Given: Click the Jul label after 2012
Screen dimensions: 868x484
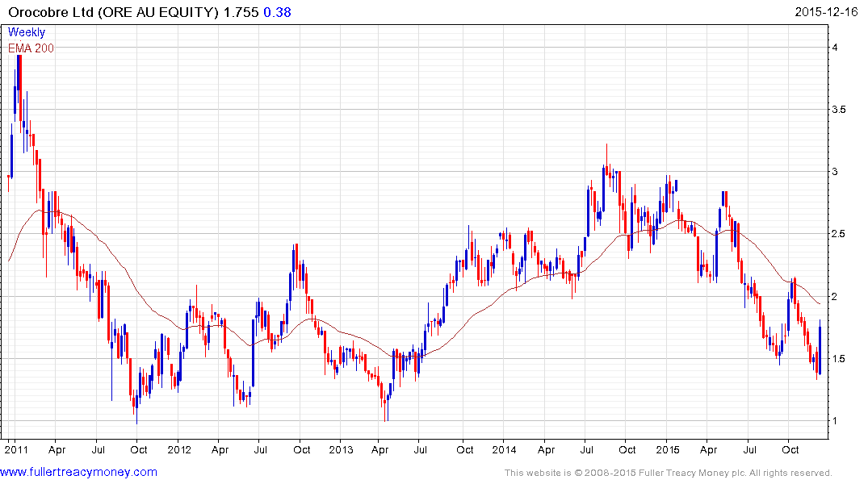Looking at the screenshot, I should coord(260,449).
